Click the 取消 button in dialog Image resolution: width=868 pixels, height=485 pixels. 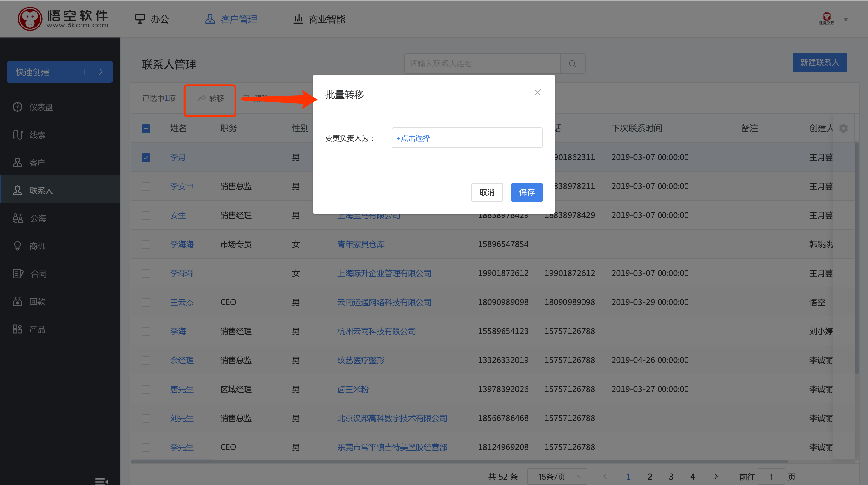[x=487, y=192]
